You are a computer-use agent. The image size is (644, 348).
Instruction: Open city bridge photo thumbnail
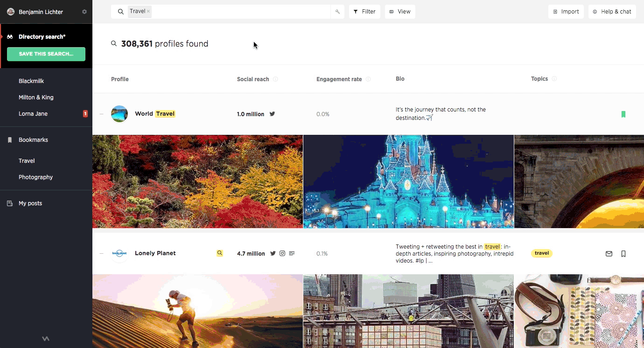click(x=408, y=311)
